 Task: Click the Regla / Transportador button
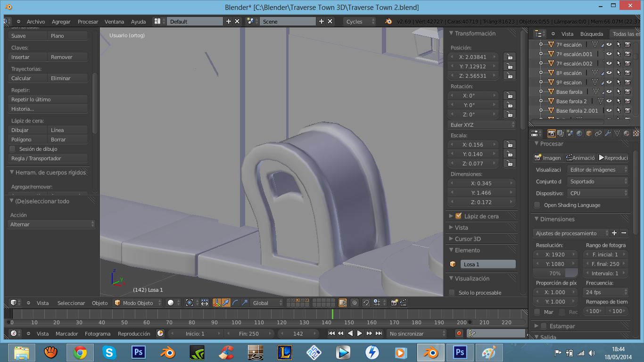48,158
